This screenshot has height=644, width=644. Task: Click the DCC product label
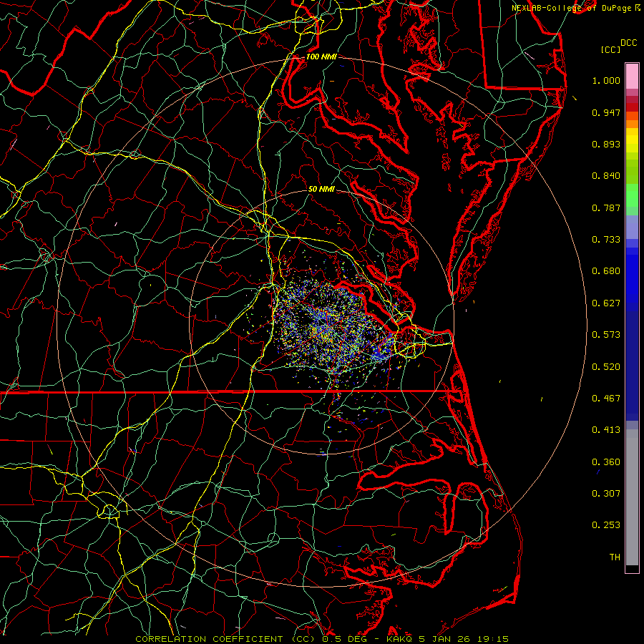628,43
